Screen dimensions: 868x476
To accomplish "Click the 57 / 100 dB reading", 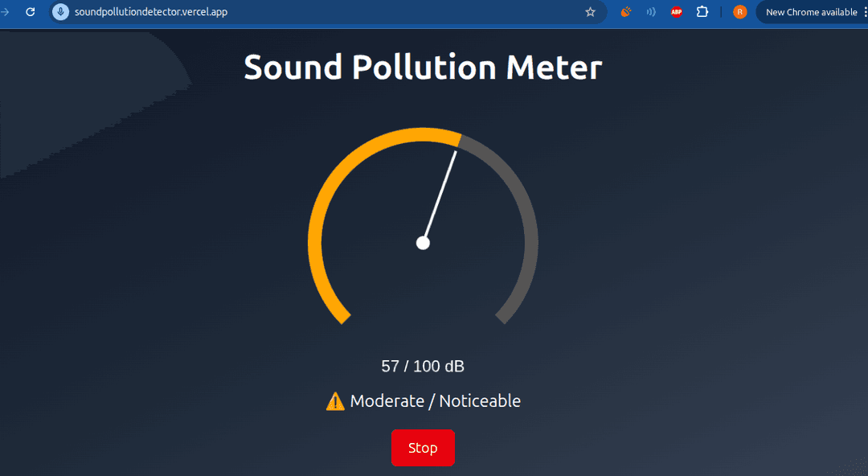I will click(423, 366).
